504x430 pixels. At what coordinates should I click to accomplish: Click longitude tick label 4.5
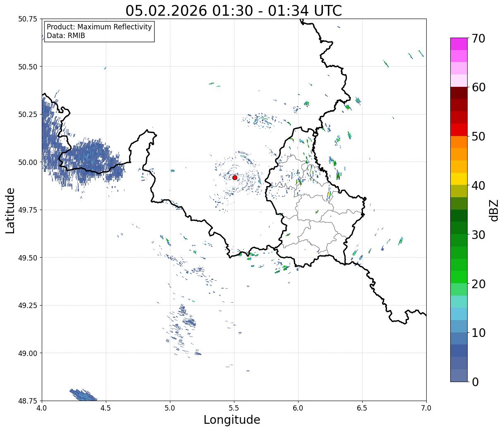[x=106, y=408]
